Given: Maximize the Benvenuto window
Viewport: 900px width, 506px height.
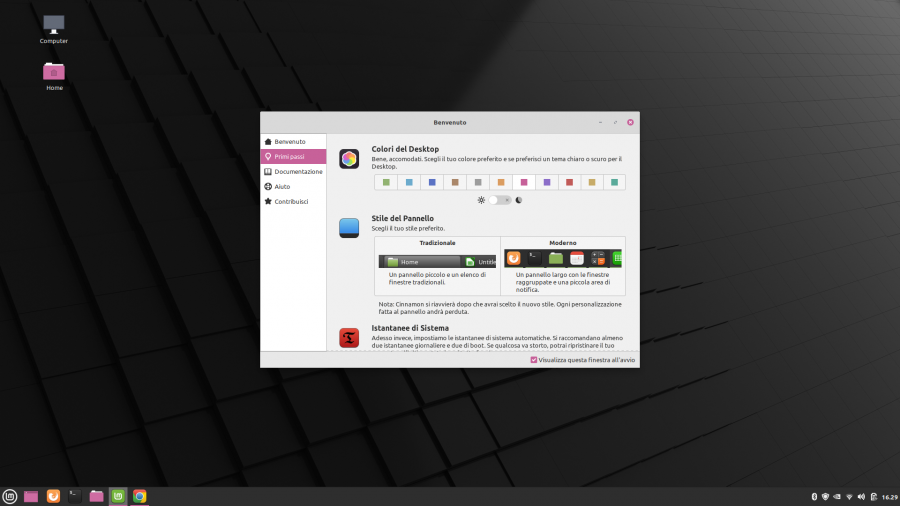Looking at the screenshot, I should point(615,122).
